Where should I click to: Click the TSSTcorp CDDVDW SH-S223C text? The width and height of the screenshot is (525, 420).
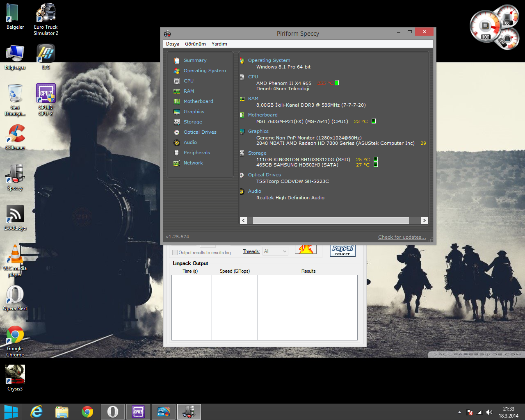pos(292,181)
